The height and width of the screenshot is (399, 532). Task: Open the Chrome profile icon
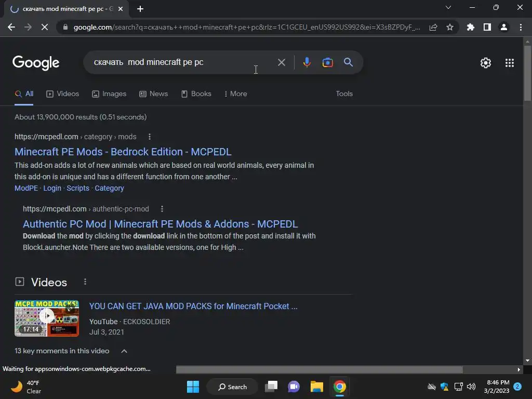click(504, 27)
